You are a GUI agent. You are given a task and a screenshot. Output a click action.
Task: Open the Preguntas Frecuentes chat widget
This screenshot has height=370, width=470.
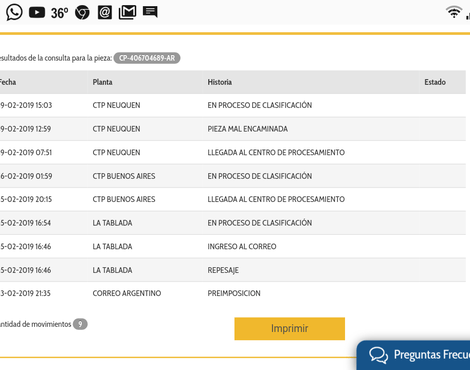pos(413,355)
